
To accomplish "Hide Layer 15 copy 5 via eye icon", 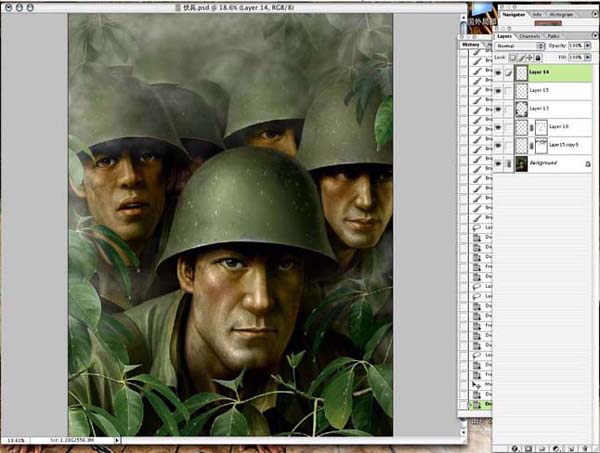I will pos(498,146).
